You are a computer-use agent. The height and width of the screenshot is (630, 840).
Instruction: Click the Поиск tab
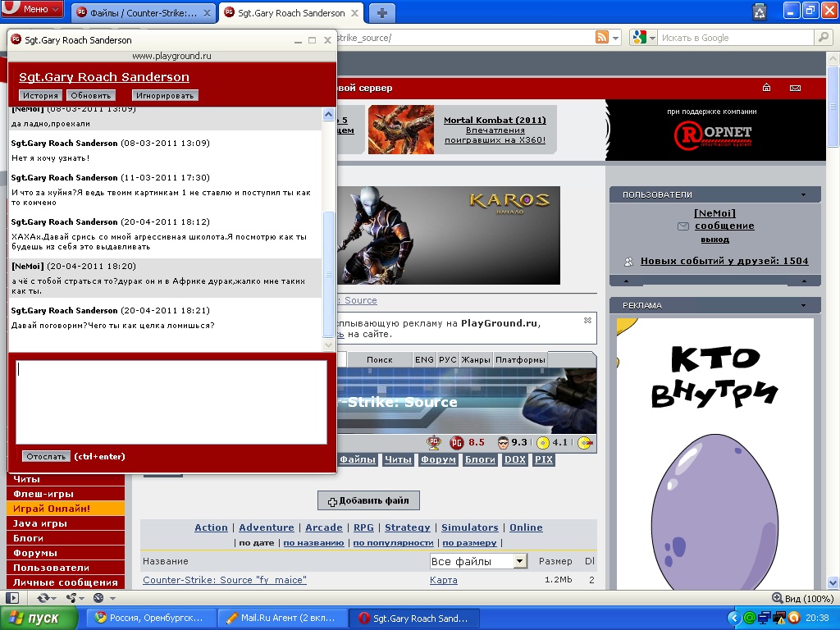[x=380, y=359]
